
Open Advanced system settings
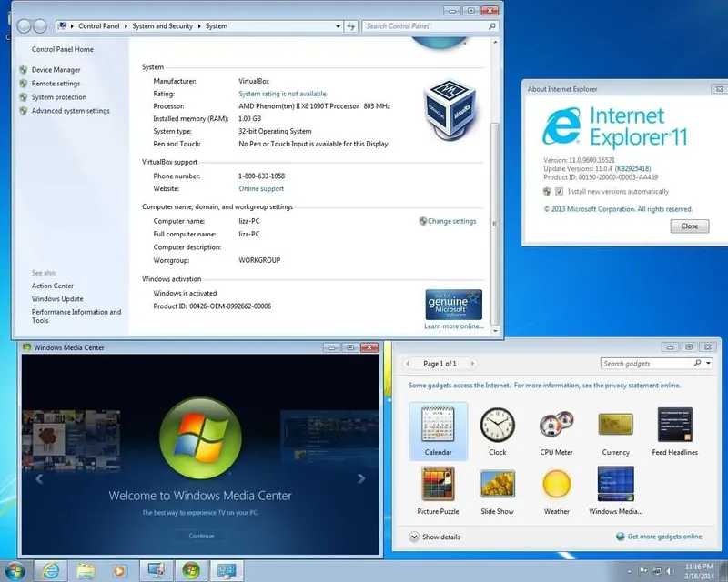click(x=71, y=111)
